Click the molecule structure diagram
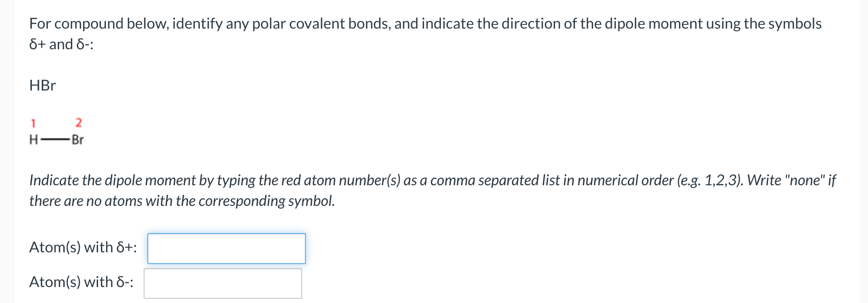Viewport: 868px width, 303px height. pos(55,131)
